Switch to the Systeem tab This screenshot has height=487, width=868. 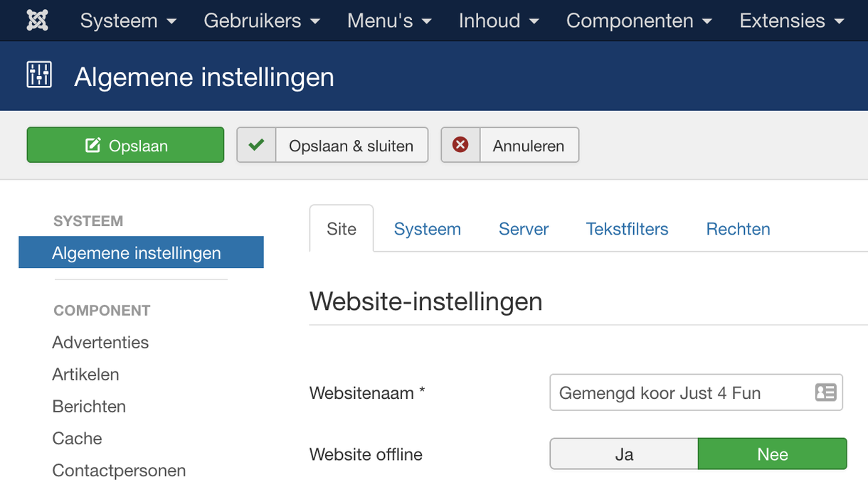coord(428,229)
